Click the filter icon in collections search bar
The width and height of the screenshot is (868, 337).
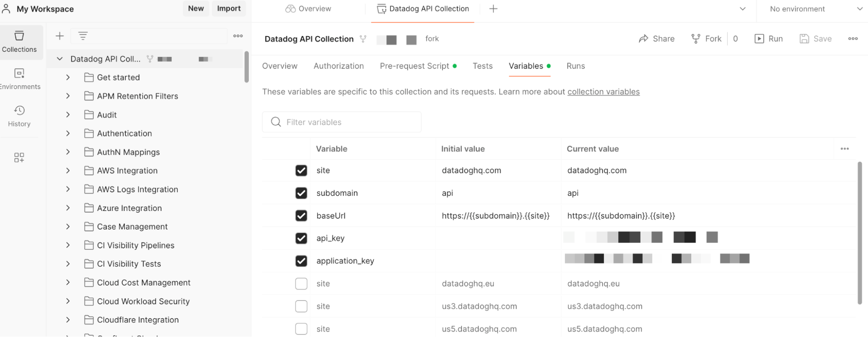tap(83, 36)
